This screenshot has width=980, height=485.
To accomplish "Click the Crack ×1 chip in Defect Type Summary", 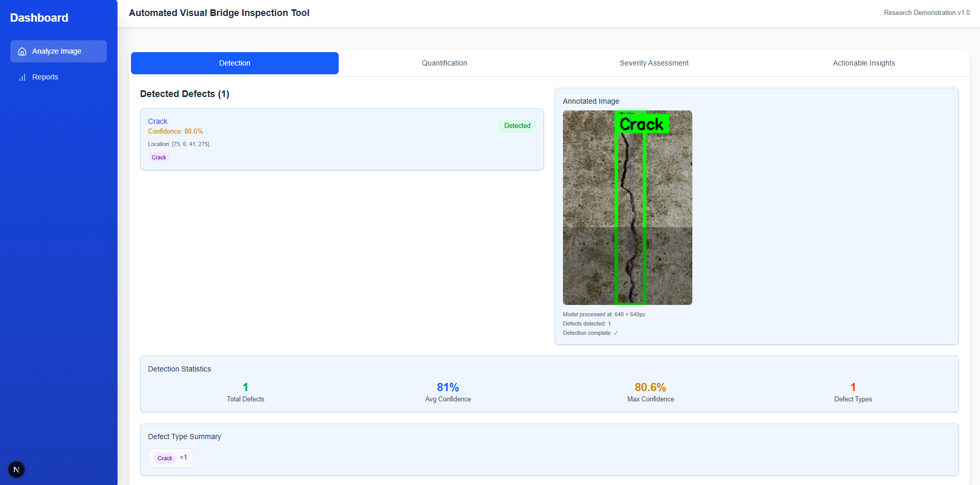I will [170, 458].
